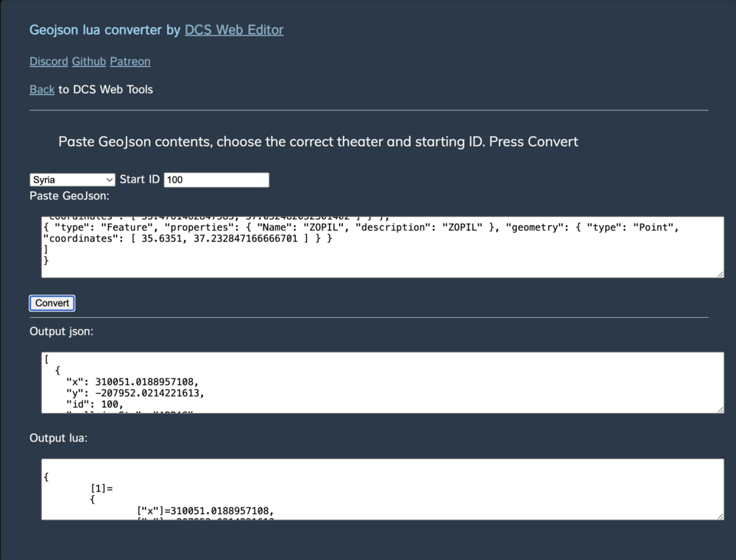Screen dimensions: 736x560
Task: Select the Output json label
Action: coord(61,332)
